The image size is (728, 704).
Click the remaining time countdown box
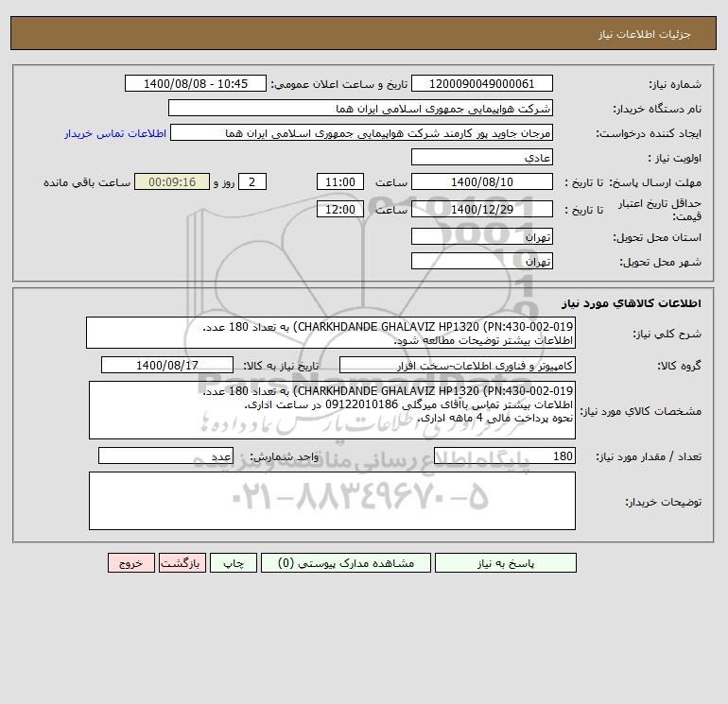click(172, 182)
